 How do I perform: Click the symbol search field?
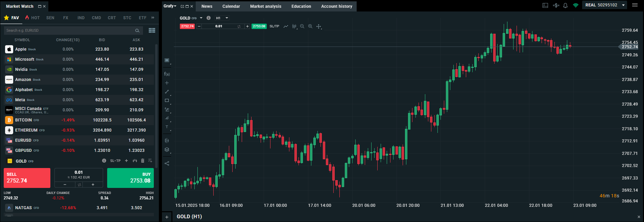pyautogui.click(x=69, y=30)
